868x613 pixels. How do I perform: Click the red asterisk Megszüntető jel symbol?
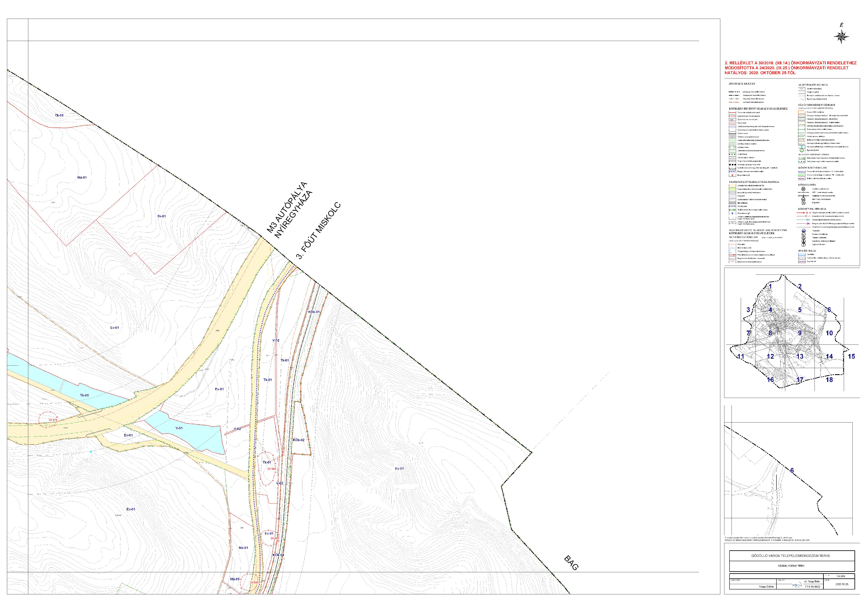pos(733,175)
